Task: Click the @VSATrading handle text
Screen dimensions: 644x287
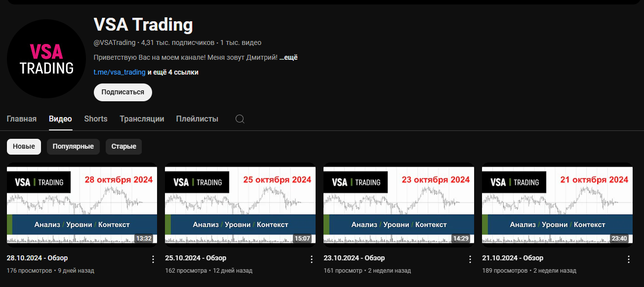Action: coord(115,42)
